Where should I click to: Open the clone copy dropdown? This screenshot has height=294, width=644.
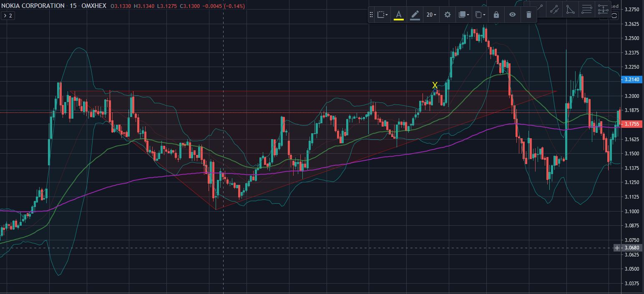click(x=480, y=15)
